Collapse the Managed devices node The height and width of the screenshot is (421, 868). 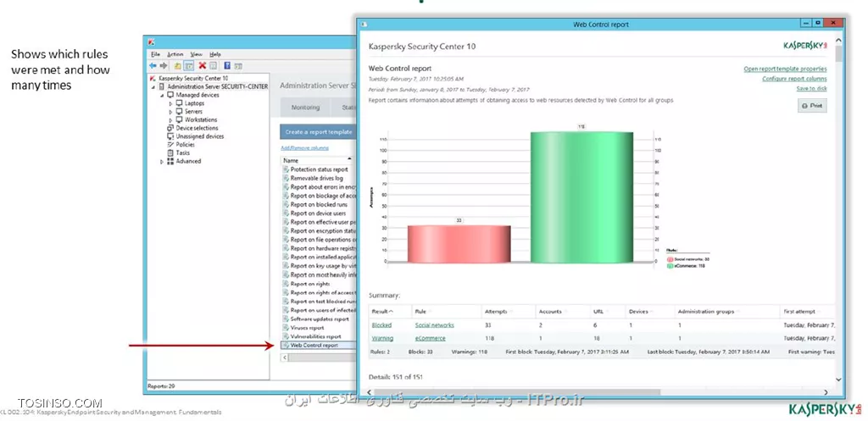click(x=162, y=95)
